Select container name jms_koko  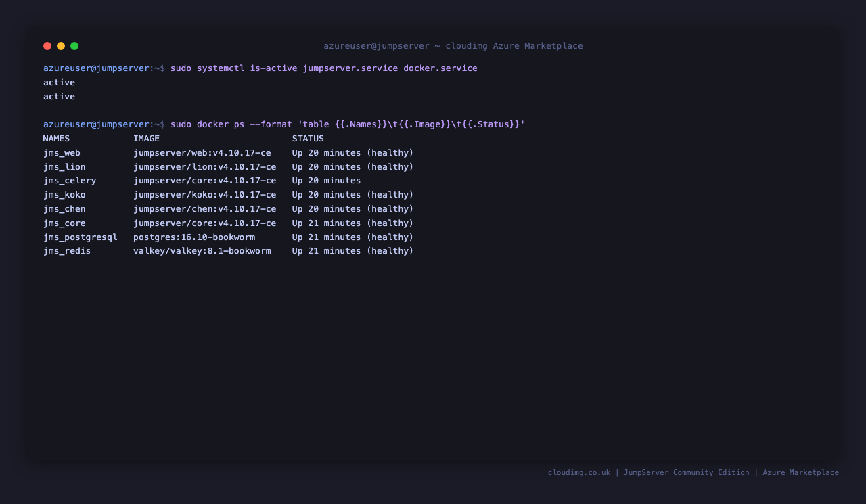tap(64, 195)
